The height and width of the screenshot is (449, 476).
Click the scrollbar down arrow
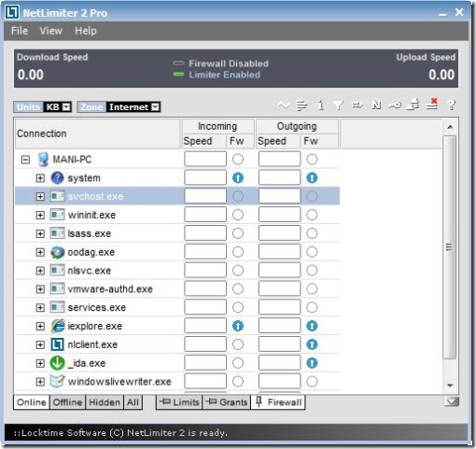(450, 386)
